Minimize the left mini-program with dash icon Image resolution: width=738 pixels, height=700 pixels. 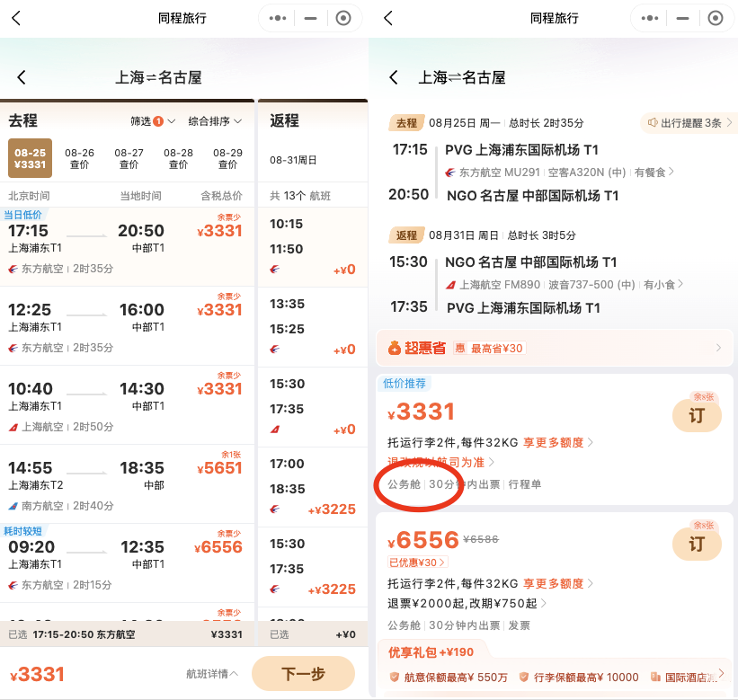coord(310,18)
